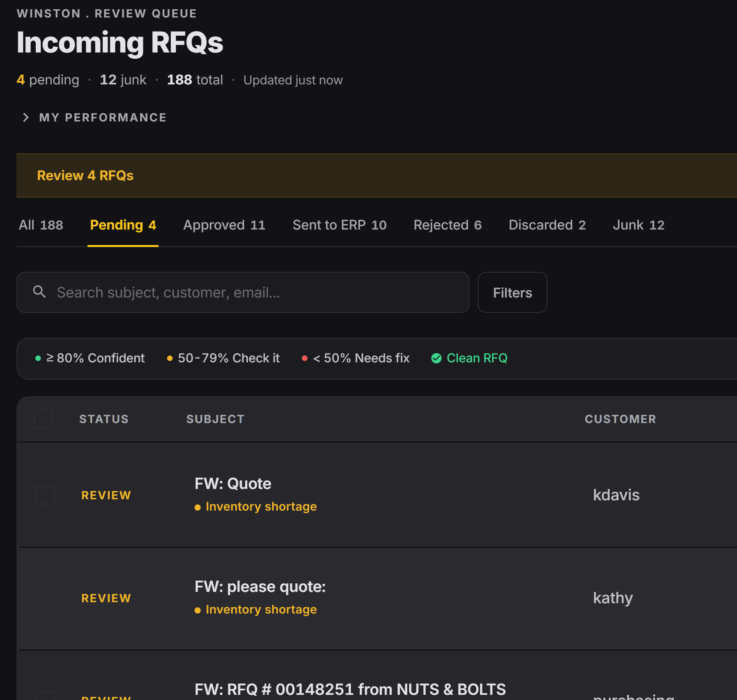Open the Filters button
The height and width of the screenshot is (700, 737).
point(512,292)
